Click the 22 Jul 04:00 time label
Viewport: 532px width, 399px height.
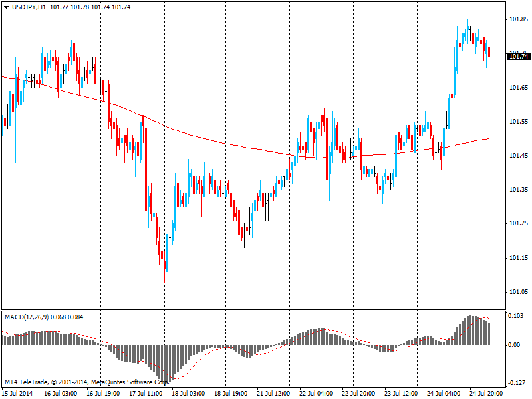click(317, 393)
